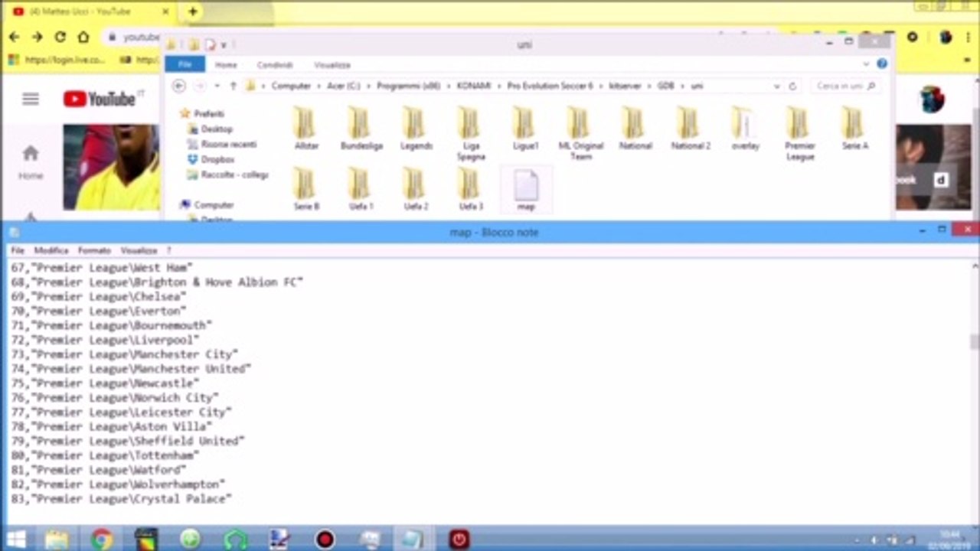Open the Liga Spagna folder

(x=471, y=133)
